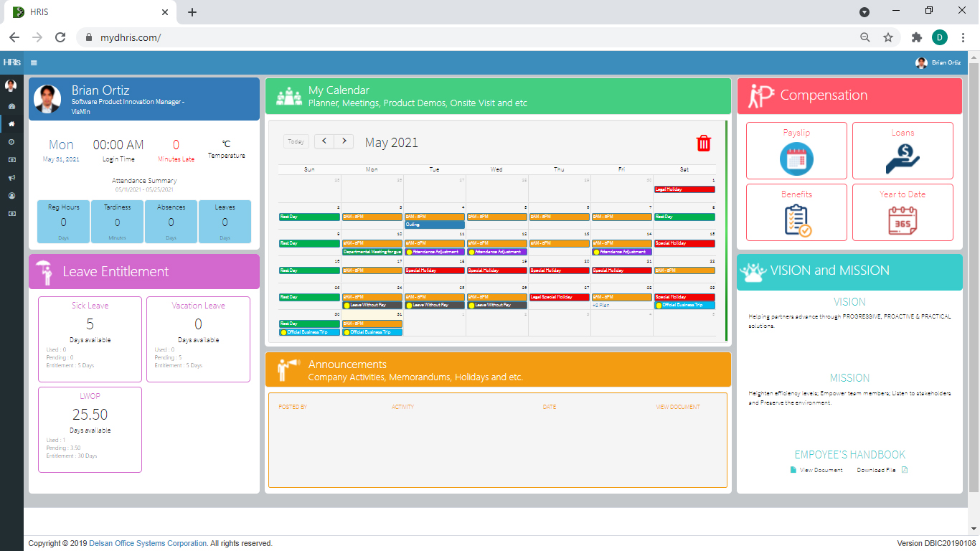Open the Payslip tile
Image resolution: width=980 pixels, height=551 pixels.
(796, 151)
